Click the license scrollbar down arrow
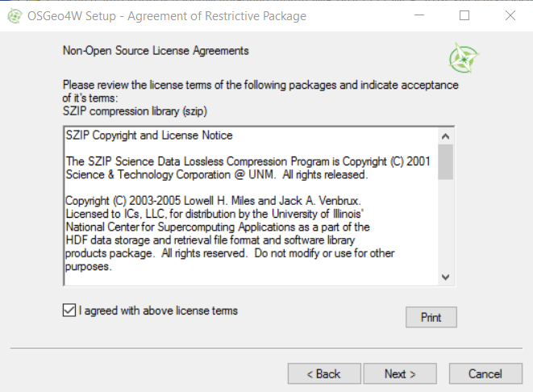Screen dimensions: 533x392 [445, 277]
